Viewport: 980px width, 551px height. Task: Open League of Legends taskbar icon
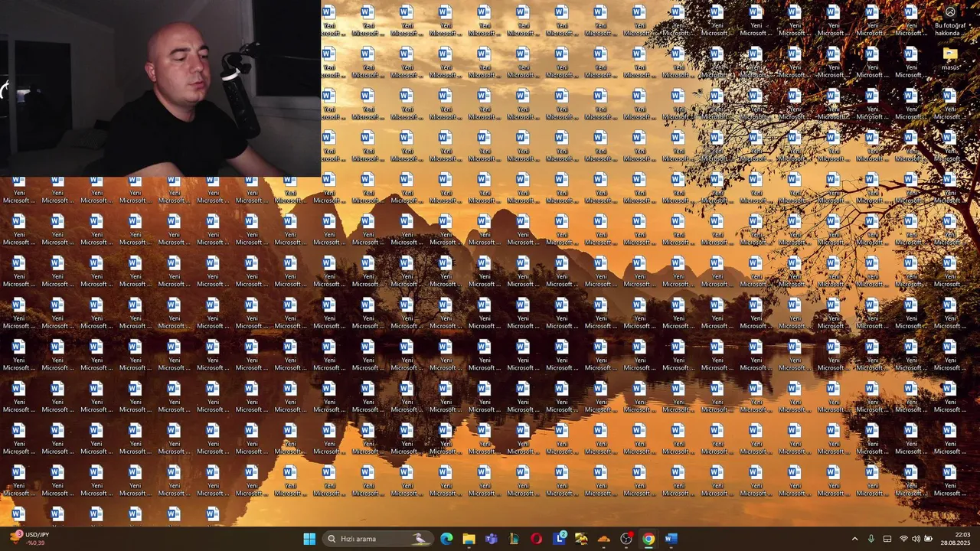tap(514, 539)
